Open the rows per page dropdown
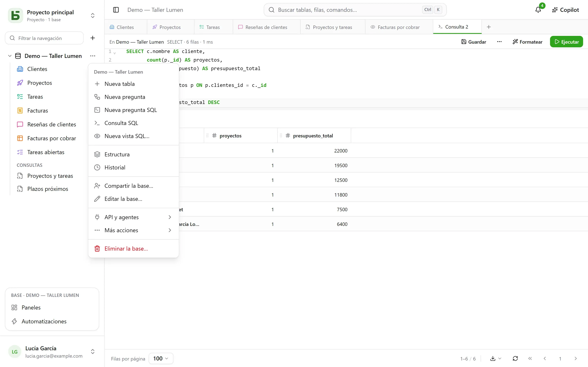This screenshot has height=367, width=588. (x=161, y=358)
